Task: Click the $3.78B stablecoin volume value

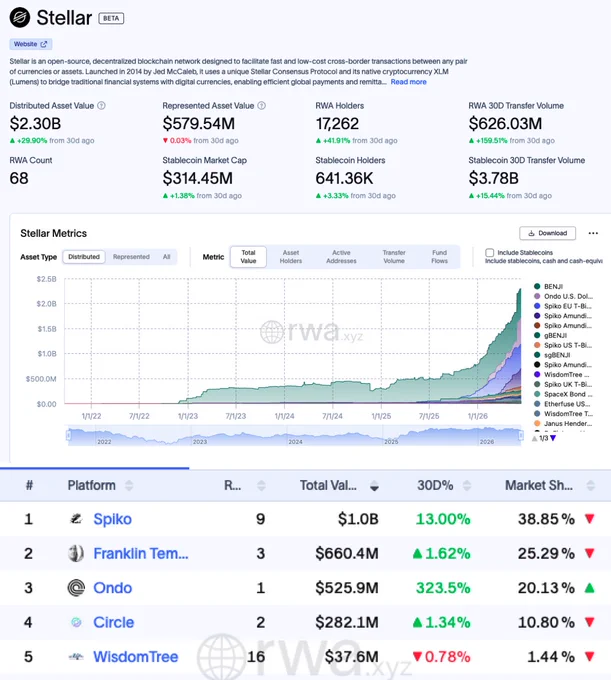Action: [x=493, y=178]
